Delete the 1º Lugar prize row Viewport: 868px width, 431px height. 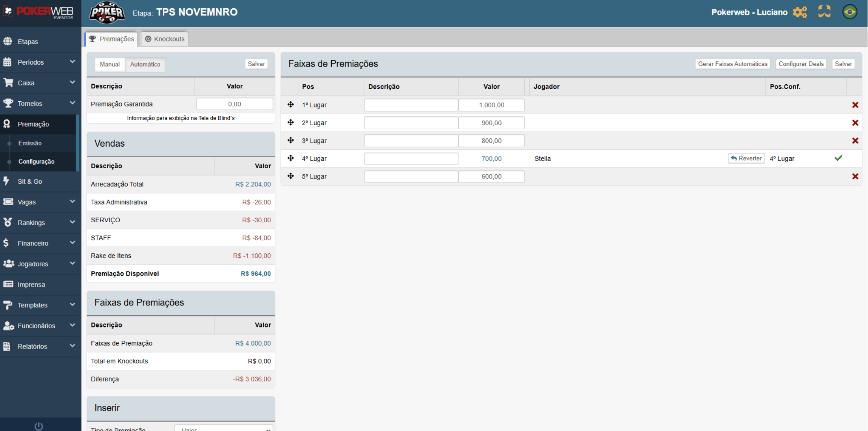point(855,105)
